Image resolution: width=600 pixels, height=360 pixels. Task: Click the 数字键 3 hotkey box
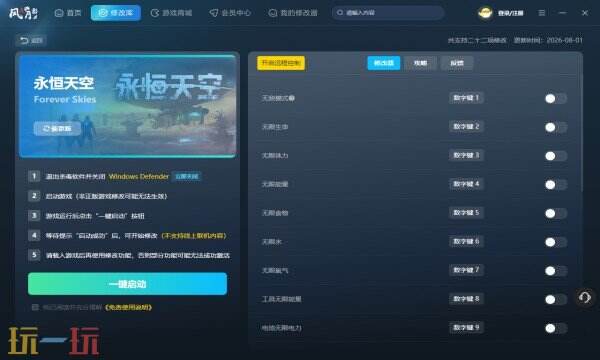coord(466,155)
